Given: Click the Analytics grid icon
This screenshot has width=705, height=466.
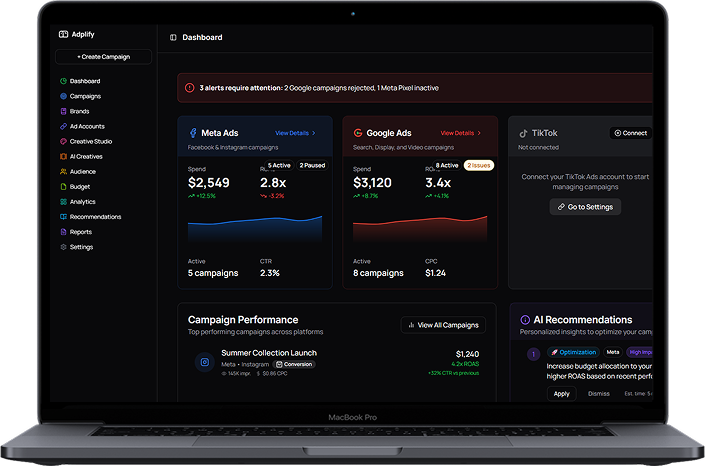Looking at the screenshot, I should (63, 202).
